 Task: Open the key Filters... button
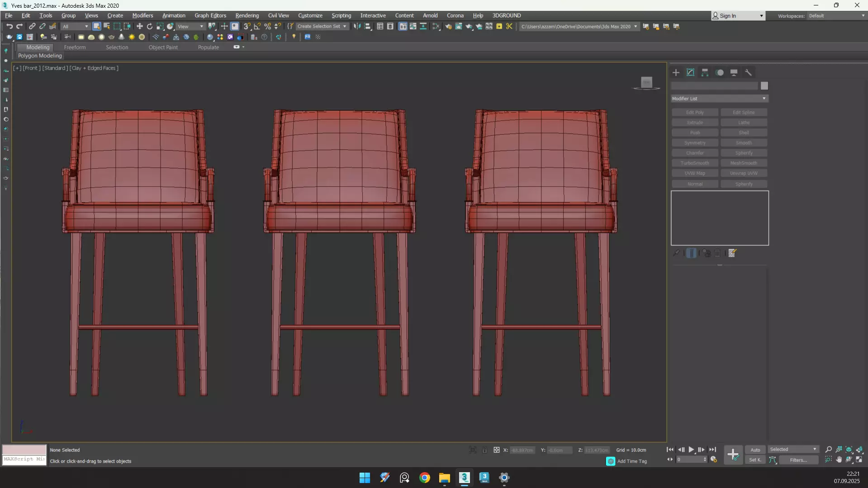tap(798, 460)
